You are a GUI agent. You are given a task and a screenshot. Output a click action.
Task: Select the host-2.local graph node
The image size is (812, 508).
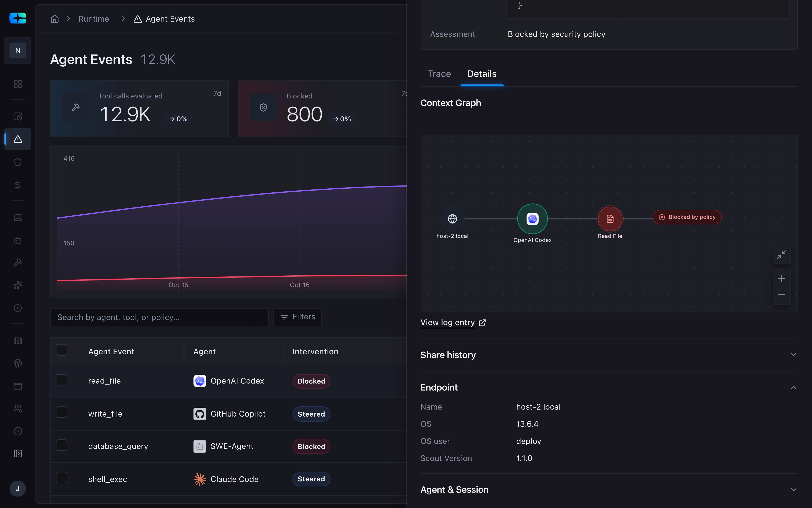pyautogui.click(x=452, y=219)
